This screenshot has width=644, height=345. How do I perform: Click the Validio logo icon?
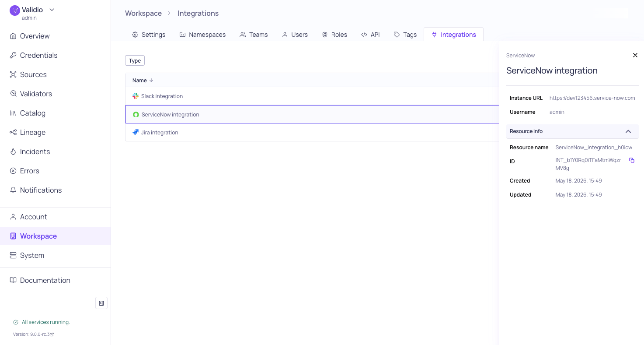pyautogui.click(x=15, y=11)
